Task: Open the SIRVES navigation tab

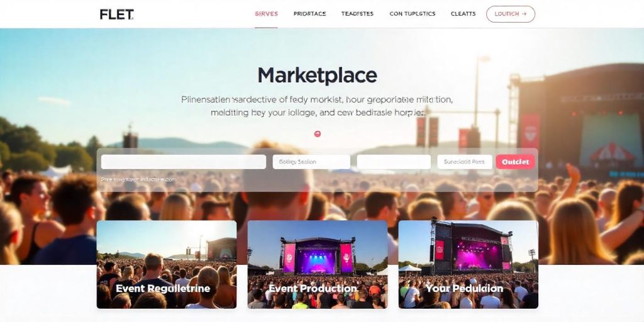Action: tap(266, 14)
